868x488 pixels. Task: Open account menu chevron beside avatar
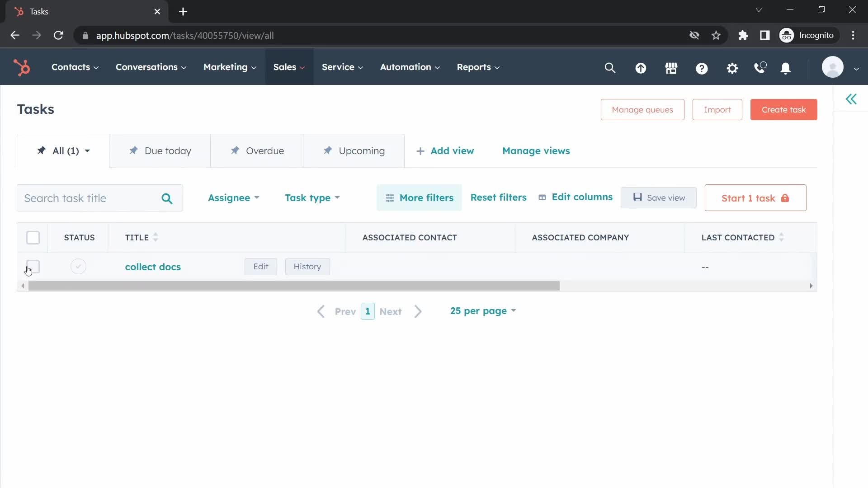(856, 69)
